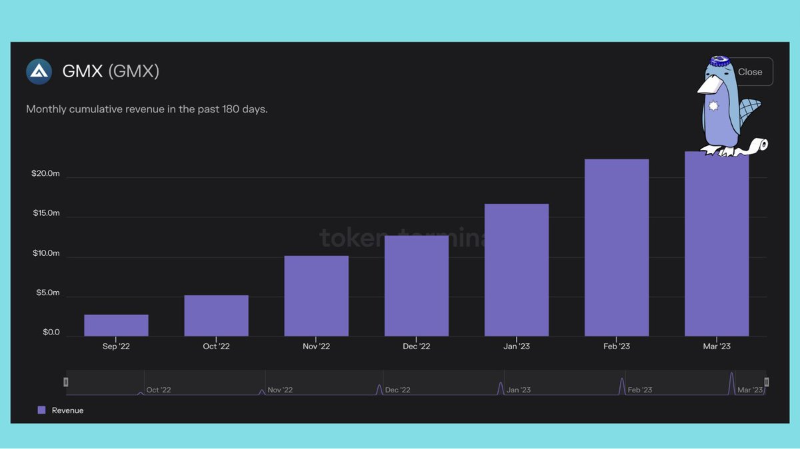This screenshot has width=800, height=449.
Task: Click Feb '23 spike in range navigator
Action: click(x=622, y=386)
